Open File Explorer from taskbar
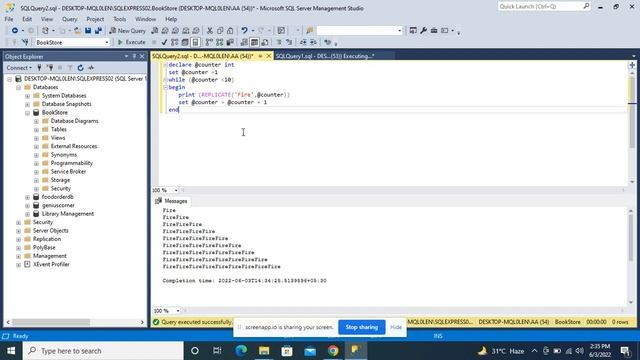The width and height of the screenshot is (640, 360). 264,351
